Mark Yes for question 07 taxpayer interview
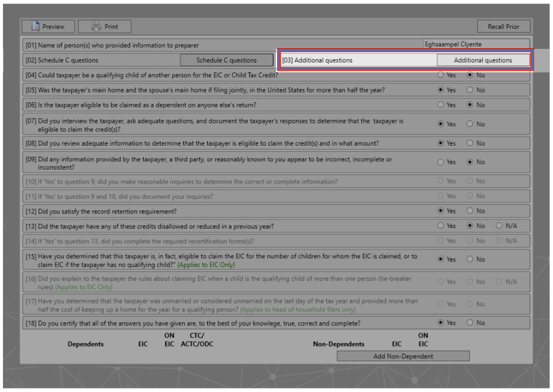 (x=440, y=124)
